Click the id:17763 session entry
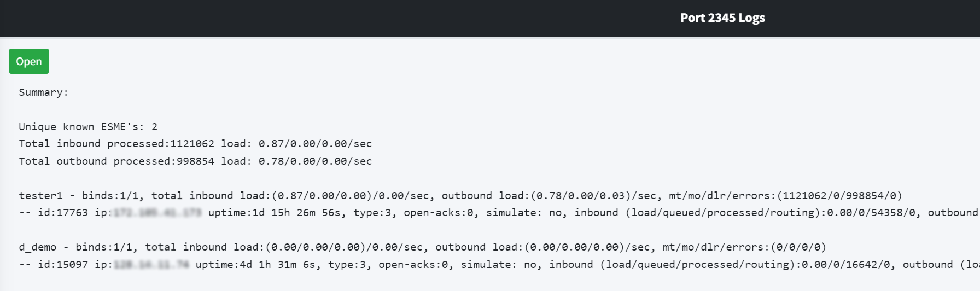This screenshot has height=291, width=980. [62, 213]
